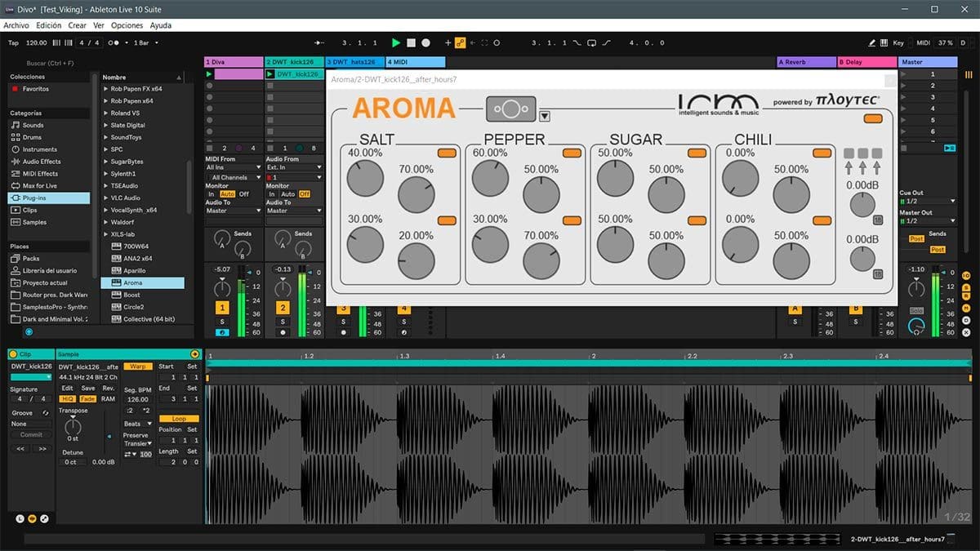980x551 pixels.
Task: Click Back to Arrangement icon in Master
Action: pos(949,148)
